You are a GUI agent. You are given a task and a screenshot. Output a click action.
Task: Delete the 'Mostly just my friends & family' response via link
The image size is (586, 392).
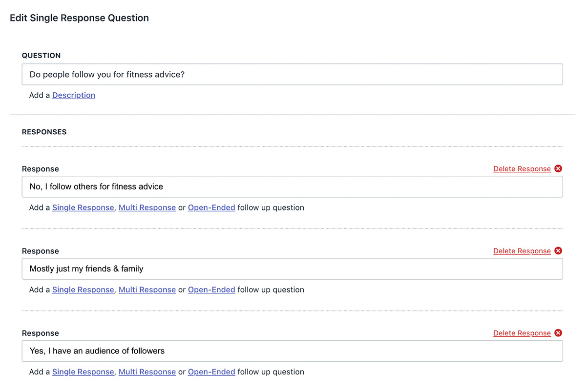[x=522, y=251]
